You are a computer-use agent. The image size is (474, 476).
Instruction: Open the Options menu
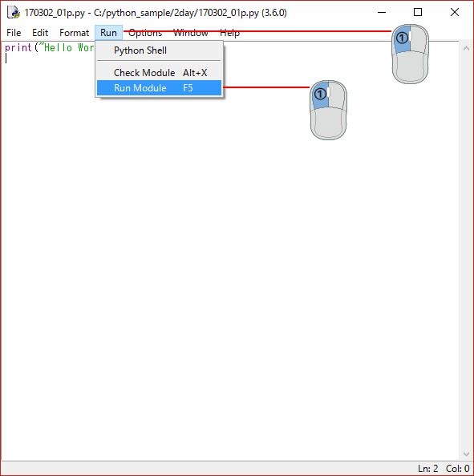coord(145,33)
